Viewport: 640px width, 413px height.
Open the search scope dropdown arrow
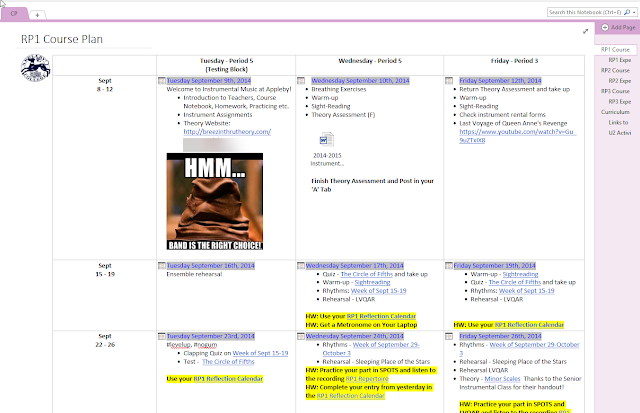pyautogui.click(x=634, y=13)
